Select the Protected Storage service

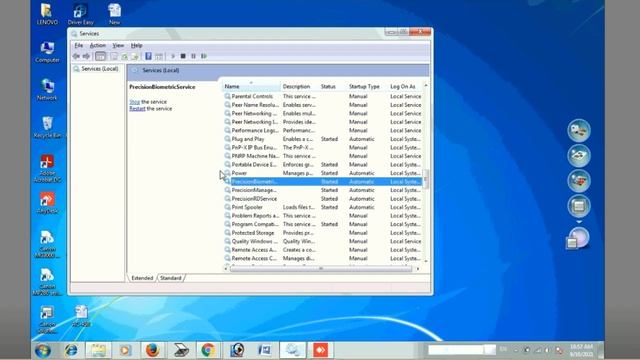[x=322, y=233]
